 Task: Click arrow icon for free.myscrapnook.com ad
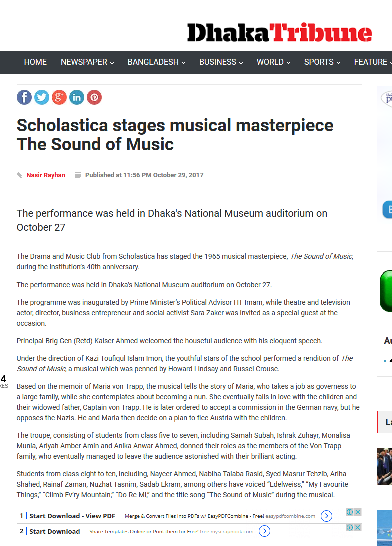[x=264, y=531]
